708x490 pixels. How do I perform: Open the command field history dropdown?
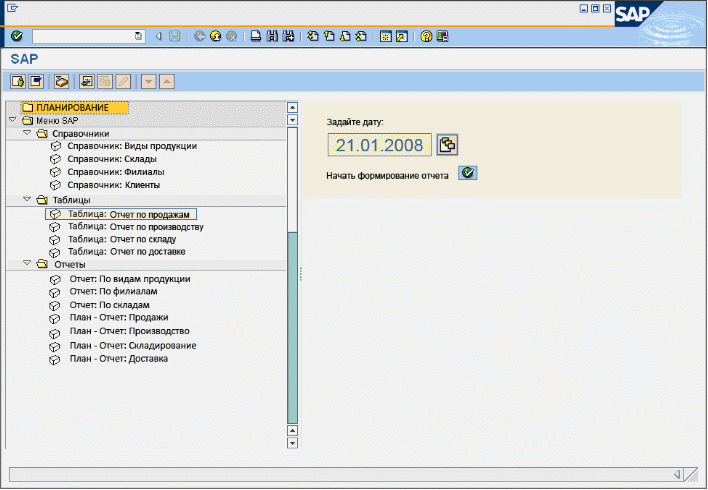138,36
